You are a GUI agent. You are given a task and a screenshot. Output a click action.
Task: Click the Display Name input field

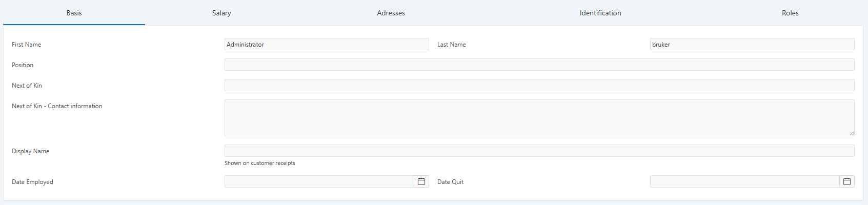pos(539,151)
